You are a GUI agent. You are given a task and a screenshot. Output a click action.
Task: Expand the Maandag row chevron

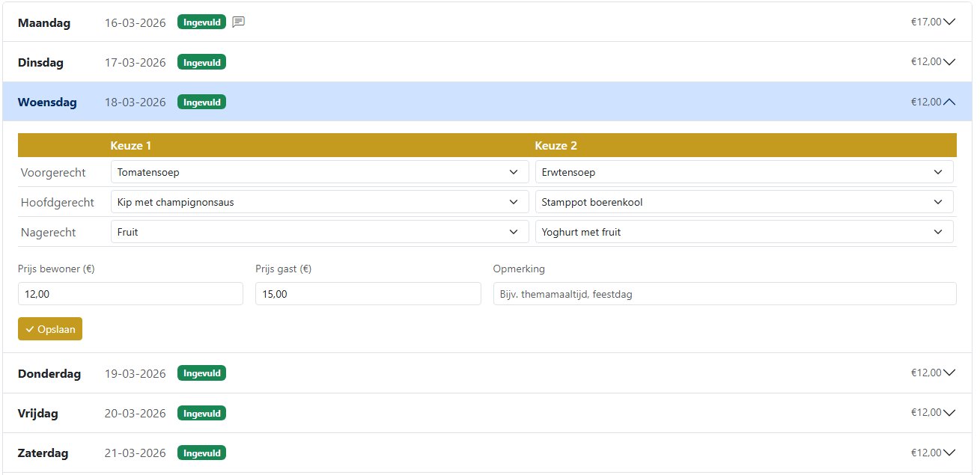click(x=949, y=22)
